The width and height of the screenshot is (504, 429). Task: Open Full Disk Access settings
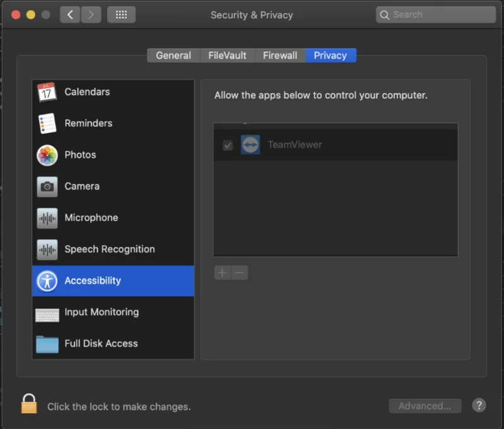click(100, 343)
